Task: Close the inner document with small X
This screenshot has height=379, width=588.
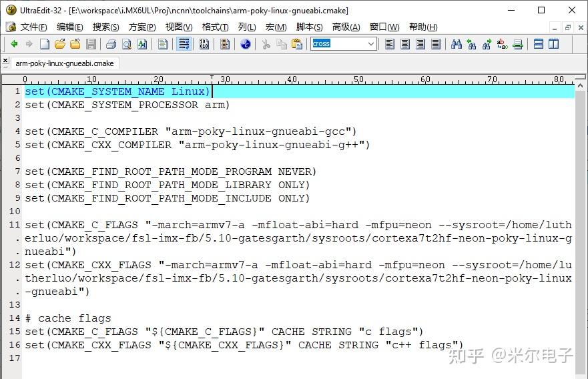Action: pos(581,27)
